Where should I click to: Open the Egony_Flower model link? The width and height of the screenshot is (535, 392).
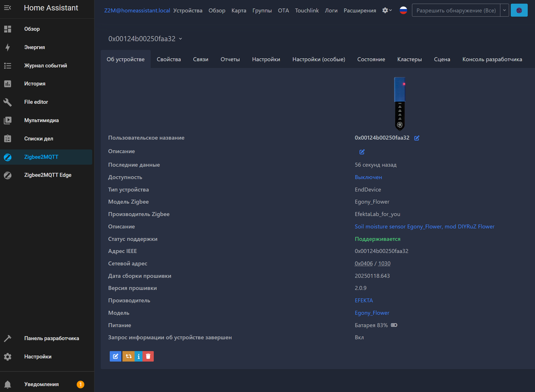pos(372,313)
